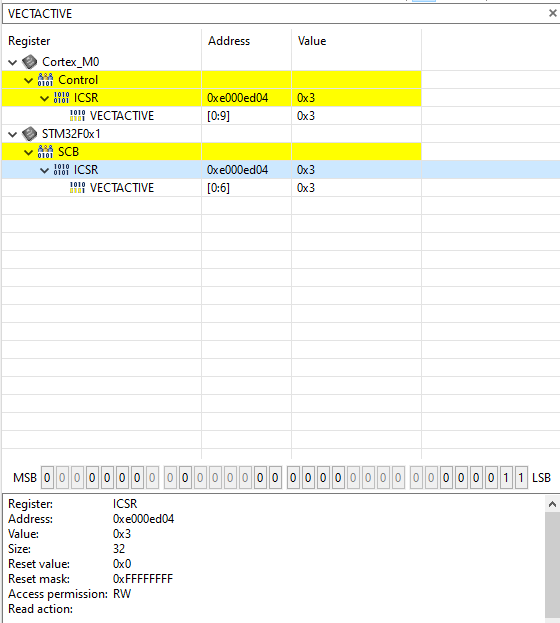Click the [0:9] bit range cell
Screen dimensions: 560x623
[218, 116]
